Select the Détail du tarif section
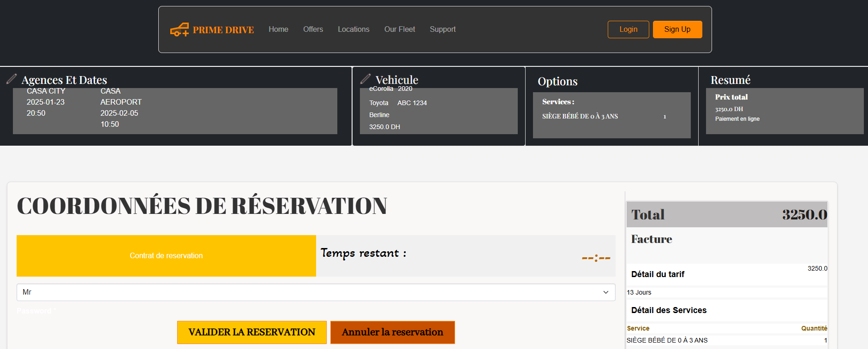This screenshot has height=349, width=868. 658,274
